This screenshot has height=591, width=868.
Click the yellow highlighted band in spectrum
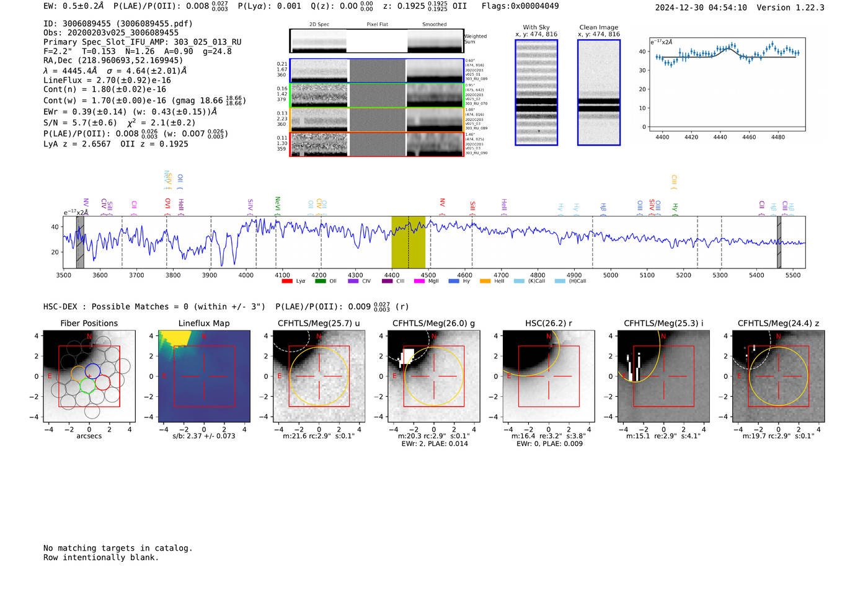click(408, 242)
